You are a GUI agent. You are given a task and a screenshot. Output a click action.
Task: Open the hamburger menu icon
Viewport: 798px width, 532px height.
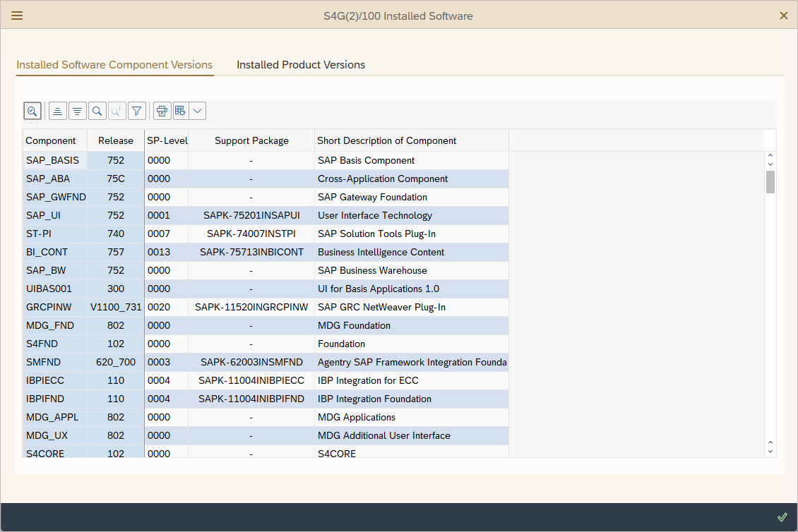(x=17, y=16)
